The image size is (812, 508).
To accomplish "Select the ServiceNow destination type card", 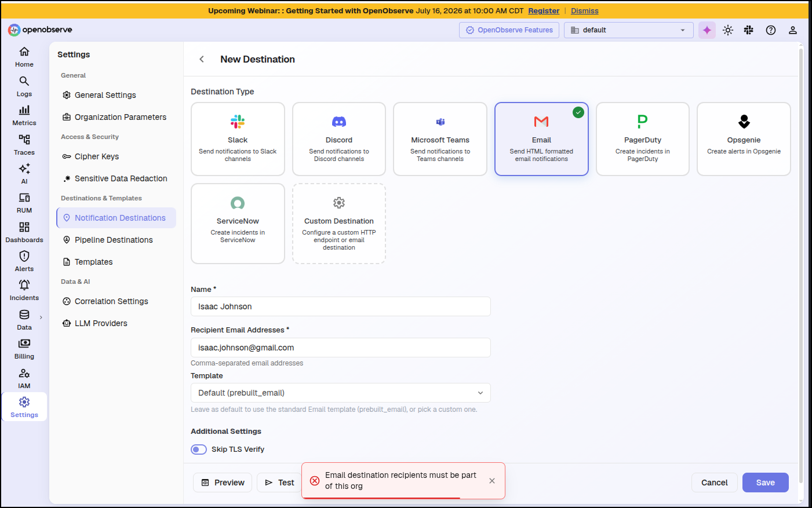I will (x=238, y=224).
